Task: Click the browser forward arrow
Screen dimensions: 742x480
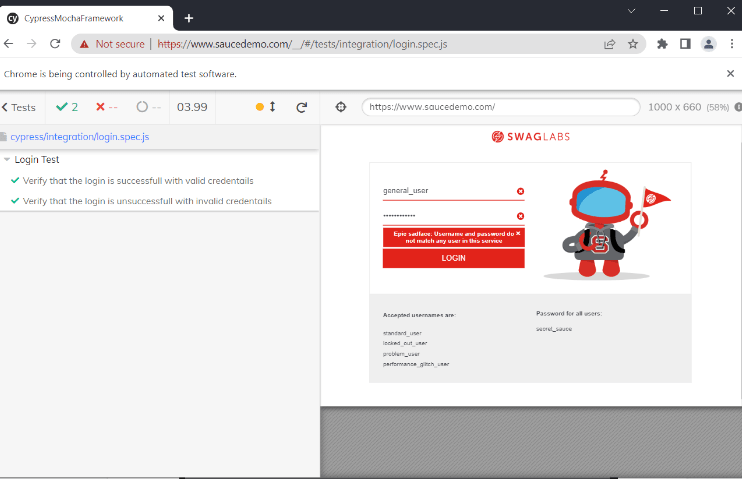Action: tap(32, 44)
